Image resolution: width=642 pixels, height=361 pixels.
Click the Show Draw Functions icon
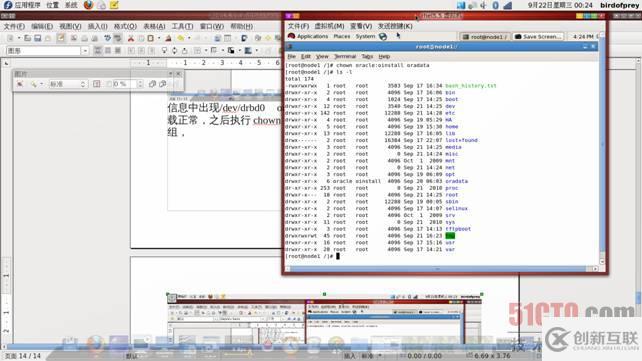coord(244,38)
